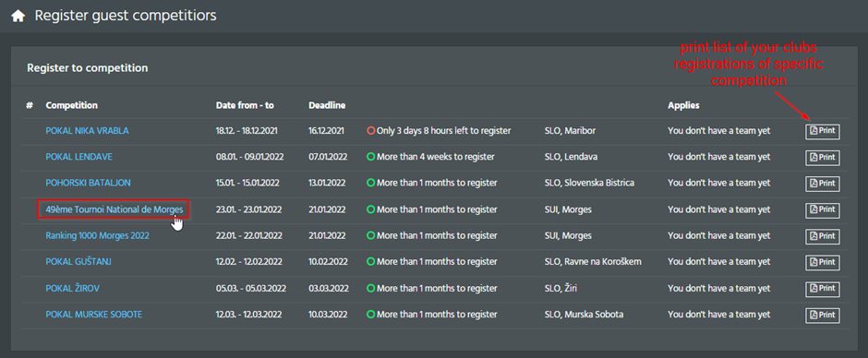Open the POKAL MURSKE SOBOTE link

[x=93, y=315]
